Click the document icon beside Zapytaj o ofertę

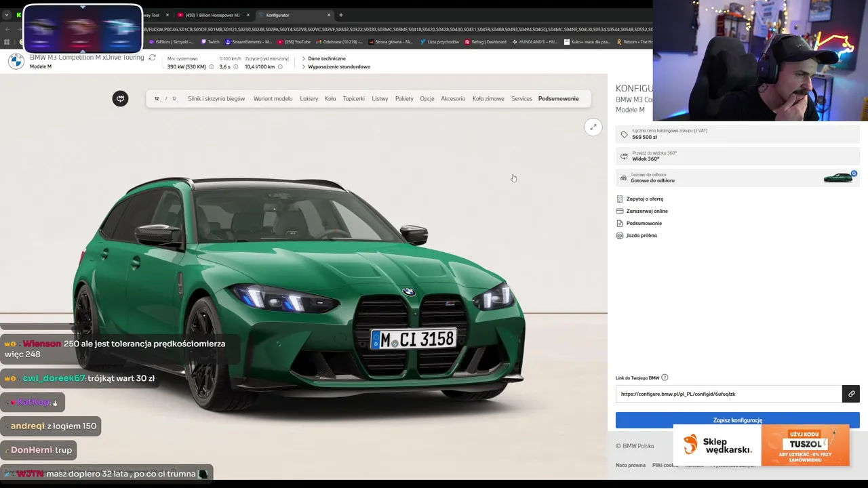tap(620, 199)
